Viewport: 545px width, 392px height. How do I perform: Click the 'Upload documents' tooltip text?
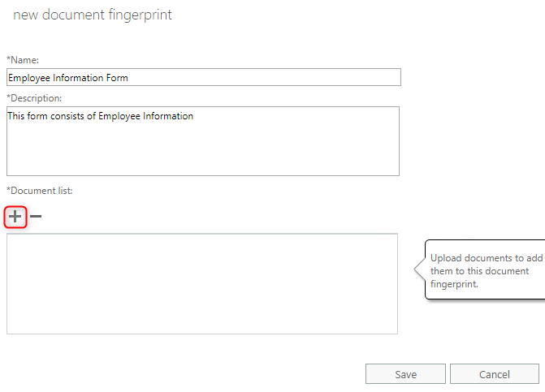[486, 271]
